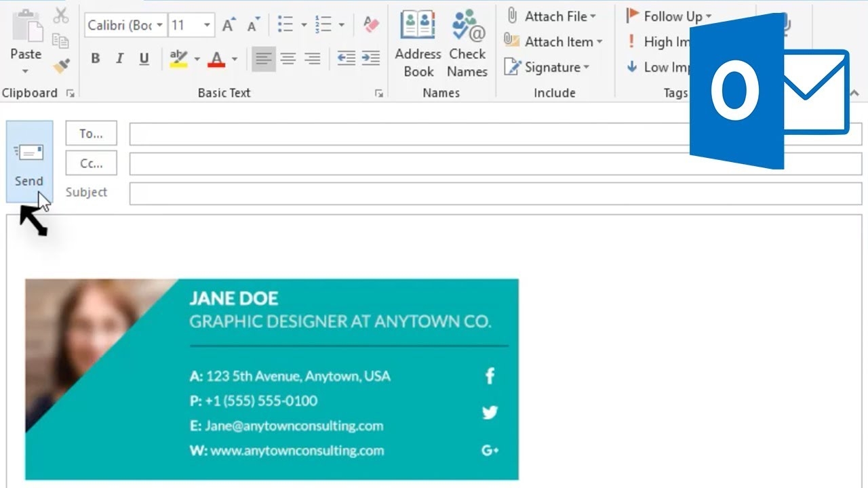Enable bulleted list formatting

285,24
